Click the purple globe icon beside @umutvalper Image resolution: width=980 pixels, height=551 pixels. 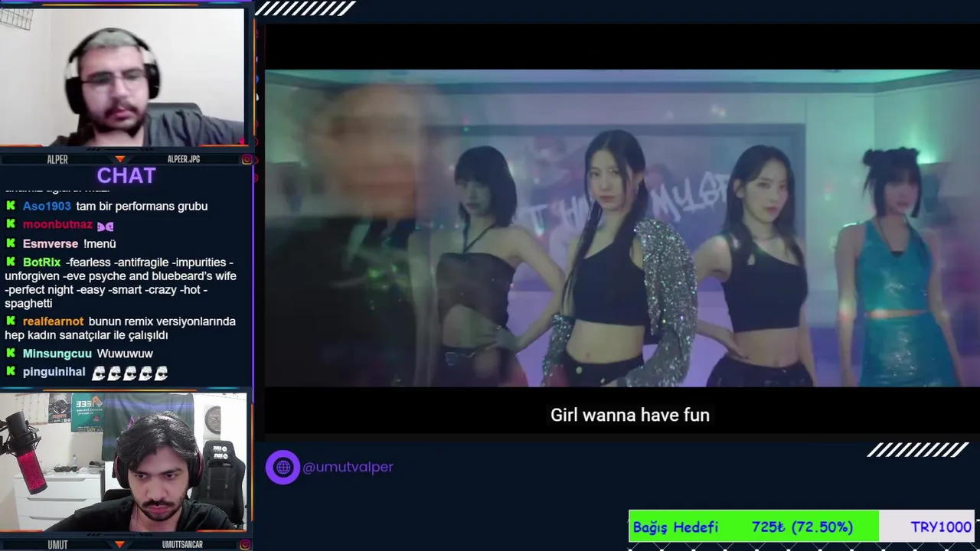pyautogui.click(x=283, y=467)
